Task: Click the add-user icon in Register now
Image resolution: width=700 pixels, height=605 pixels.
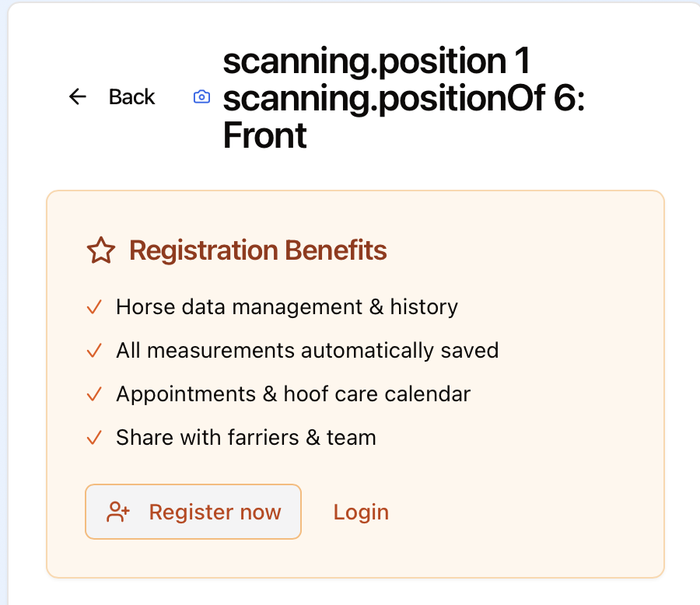Action: click(x=118, y=512)
